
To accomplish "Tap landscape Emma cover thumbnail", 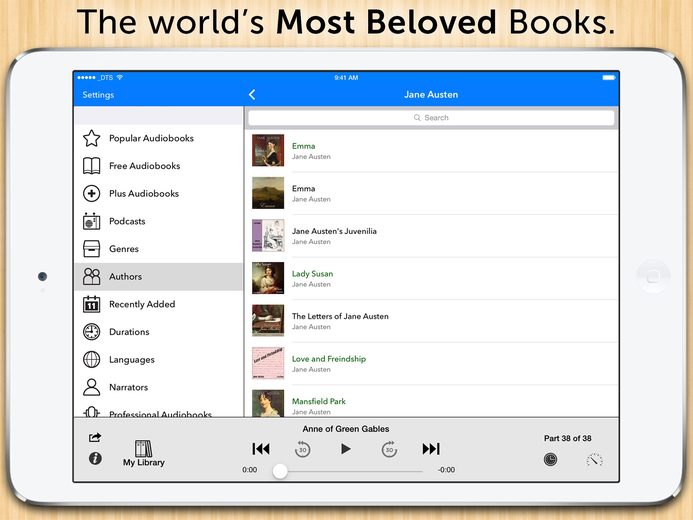I will point(268,193).
